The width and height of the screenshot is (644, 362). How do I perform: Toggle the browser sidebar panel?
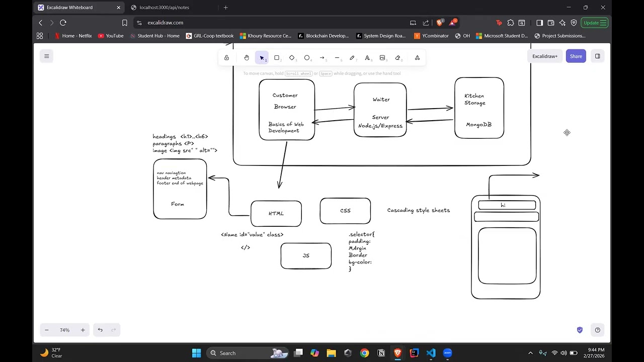point(539,23)
